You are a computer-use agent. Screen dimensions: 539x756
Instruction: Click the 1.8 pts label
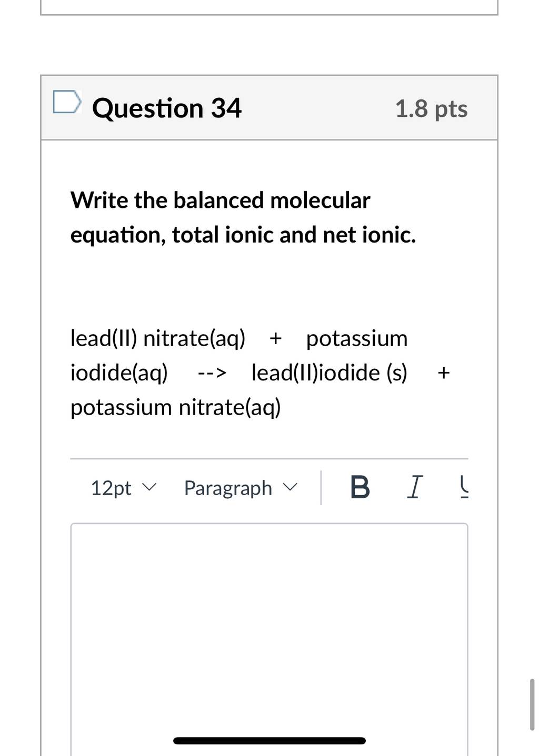(x=431, y=109)
